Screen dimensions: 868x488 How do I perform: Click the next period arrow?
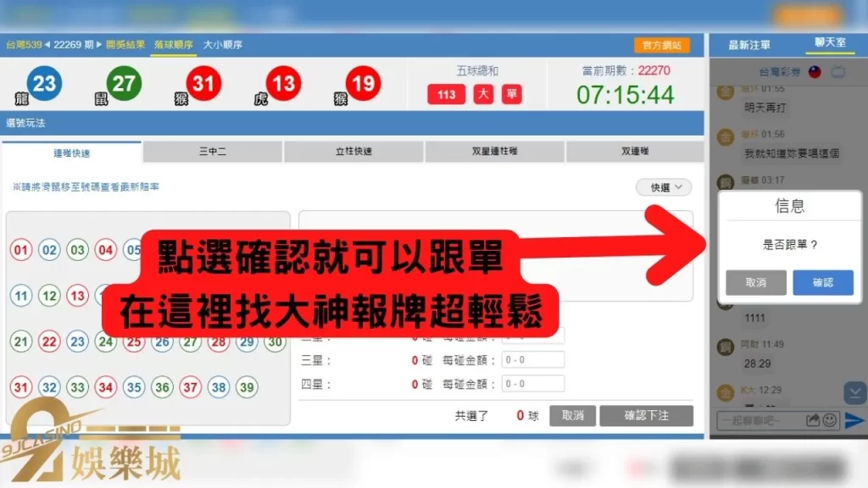point(98,45)
